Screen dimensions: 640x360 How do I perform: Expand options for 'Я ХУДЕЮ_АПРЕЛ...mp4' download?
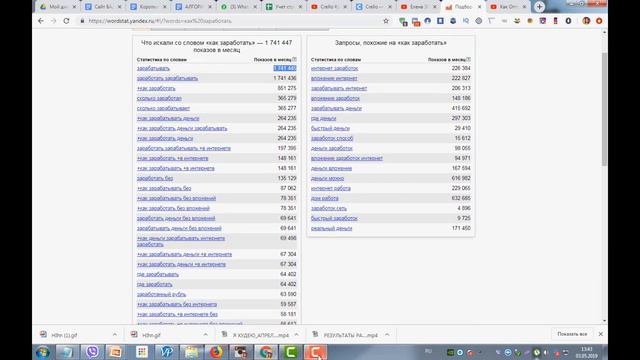click(x=296, y=335)
